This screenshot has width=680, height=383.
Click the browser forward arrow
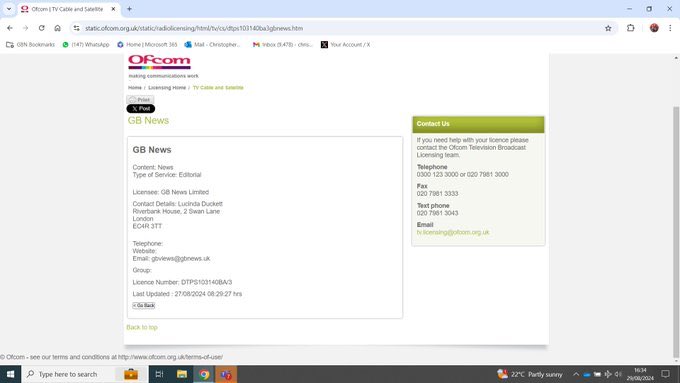[x=26, y=28]
